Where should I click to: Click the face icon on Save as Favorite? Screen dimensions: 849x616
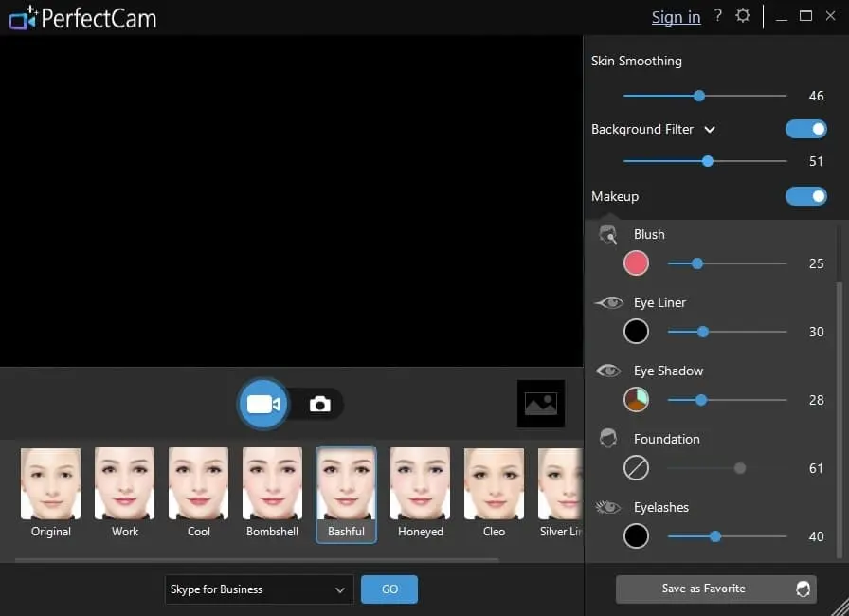click(803, 589)
